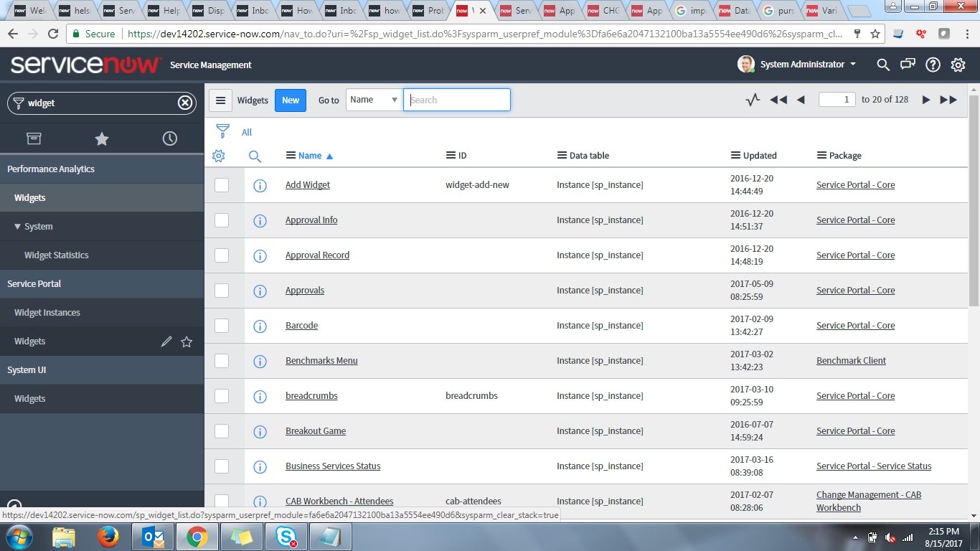Open the global search magnifier
The height and width of the screenshot is (551, 980).
click(x=883, y=65)
